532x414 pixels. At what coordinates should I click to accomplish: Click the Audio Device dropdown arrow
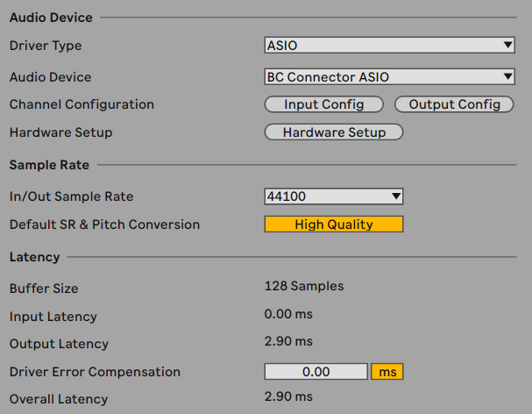507,76
